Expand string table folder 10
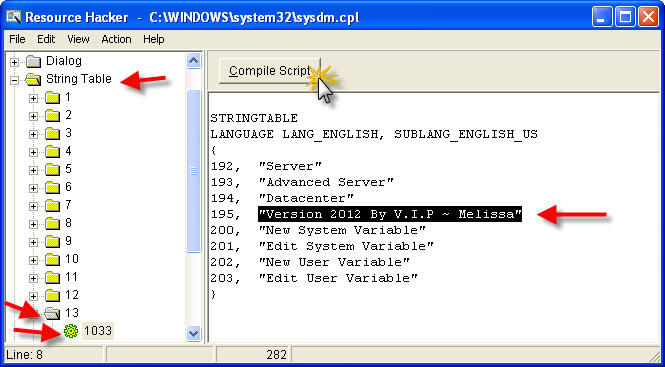This screenshot has height=367, width=665. pyautogui.click(x=33, y=260)
